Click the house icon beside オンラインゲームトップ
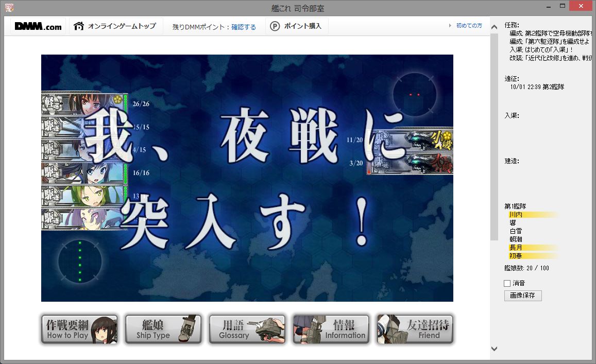 point(79,26)
